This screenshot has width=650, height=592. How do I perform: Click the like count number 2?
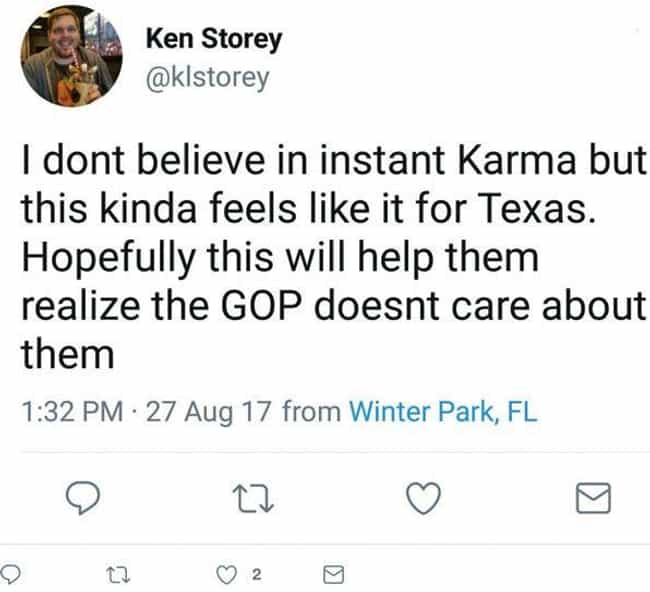[257, 575]
